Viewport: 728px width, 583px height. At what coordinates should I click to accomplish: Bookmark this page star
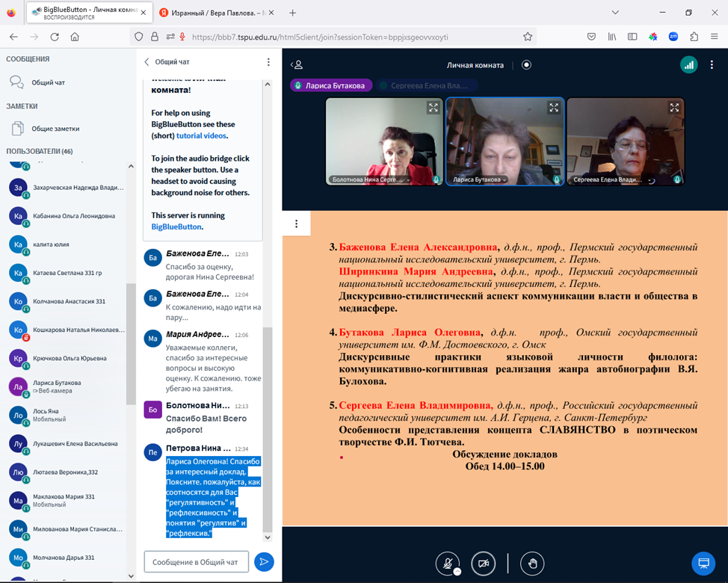click(x=528, y=37)
